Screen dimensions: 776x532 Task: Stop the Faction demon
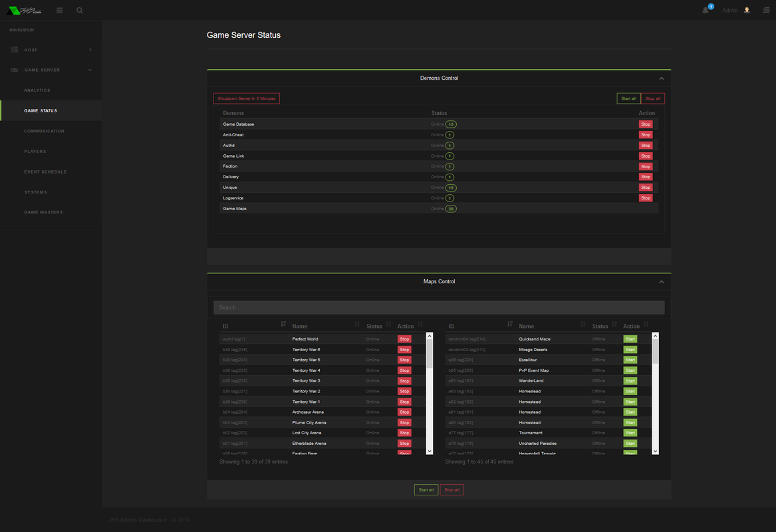[x=646, y=166]
